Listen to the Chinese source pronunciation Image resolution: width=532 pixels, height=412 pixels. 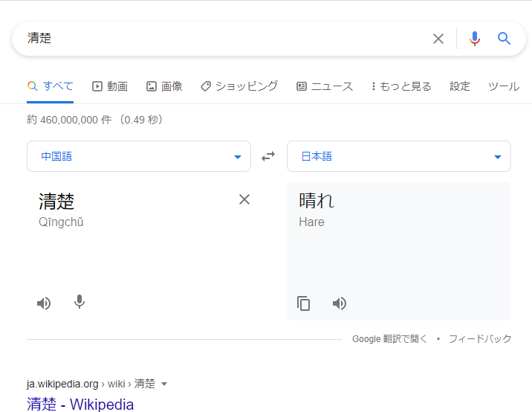44,303
